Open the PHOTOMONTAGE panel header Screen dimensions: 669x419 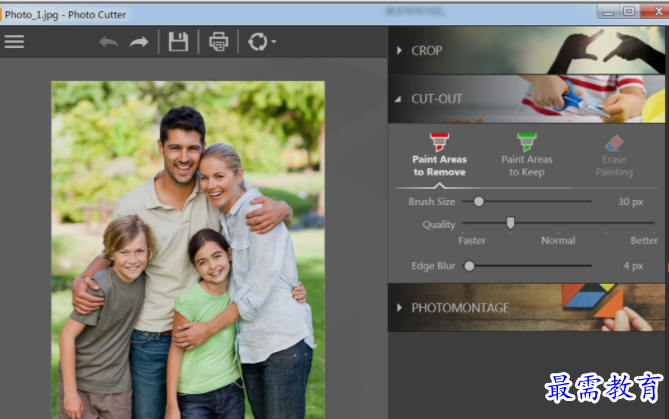click(526, 308)
